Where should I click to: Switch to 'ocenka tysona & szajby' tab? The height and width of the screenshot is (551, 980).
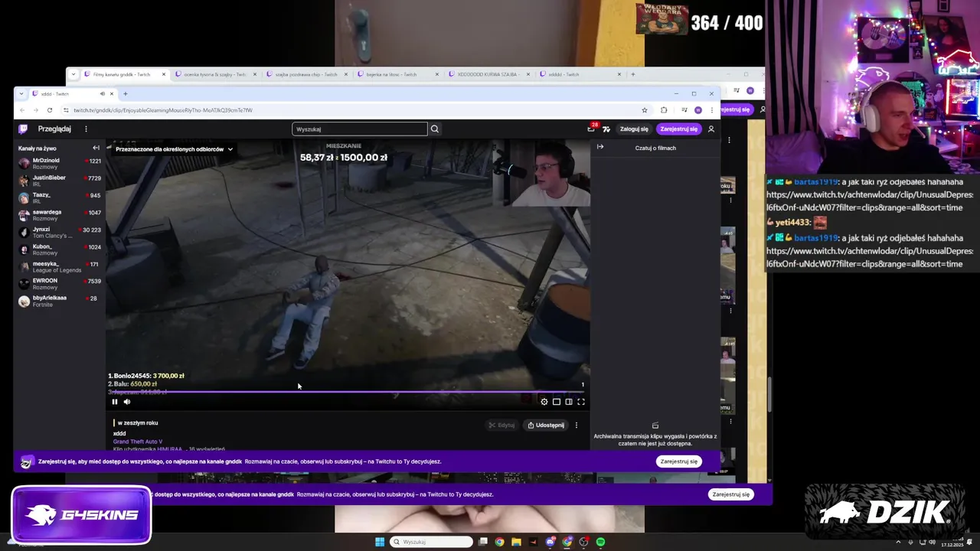215,74
